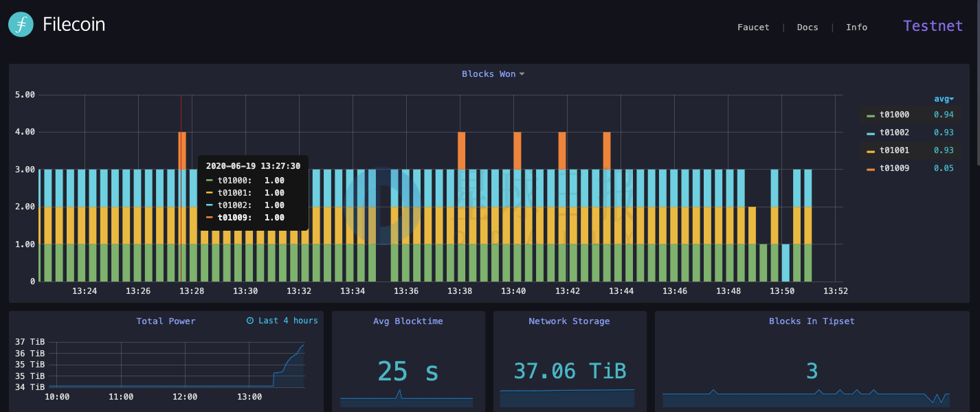Click the tooltip timestamp 2020-06-19 13:27:30
Viewport: 980px width, 412px height.
[x=253, y=166]
